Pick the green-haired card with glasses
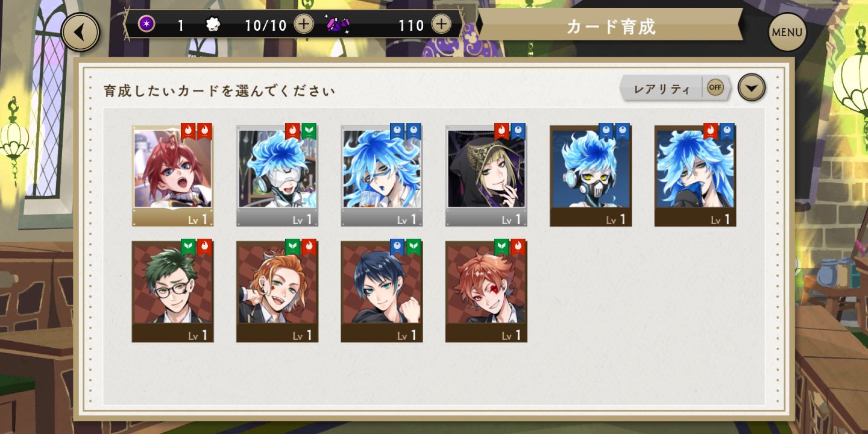 tap(173, 292)
